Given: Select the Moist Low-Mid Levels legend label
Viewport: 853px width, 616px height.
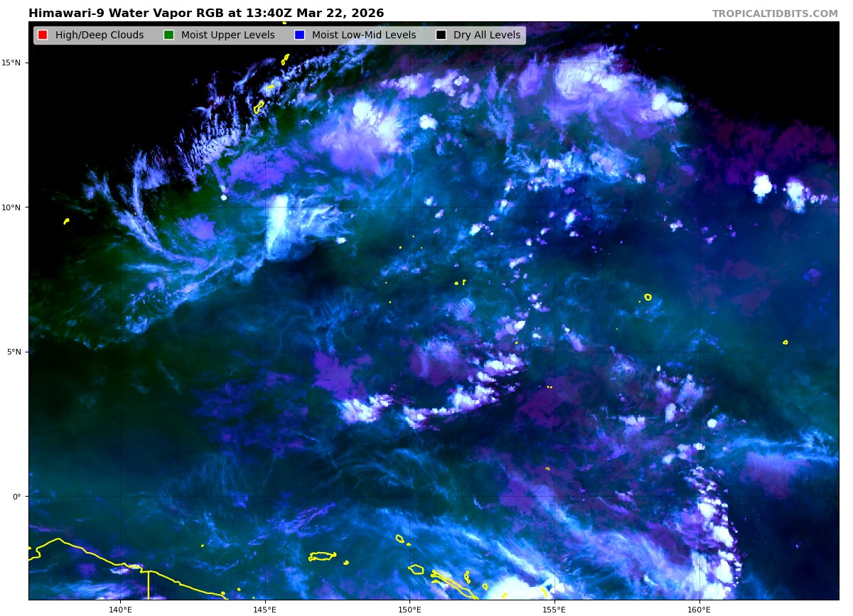Looking at the screenshot, I should pos(364,36).
